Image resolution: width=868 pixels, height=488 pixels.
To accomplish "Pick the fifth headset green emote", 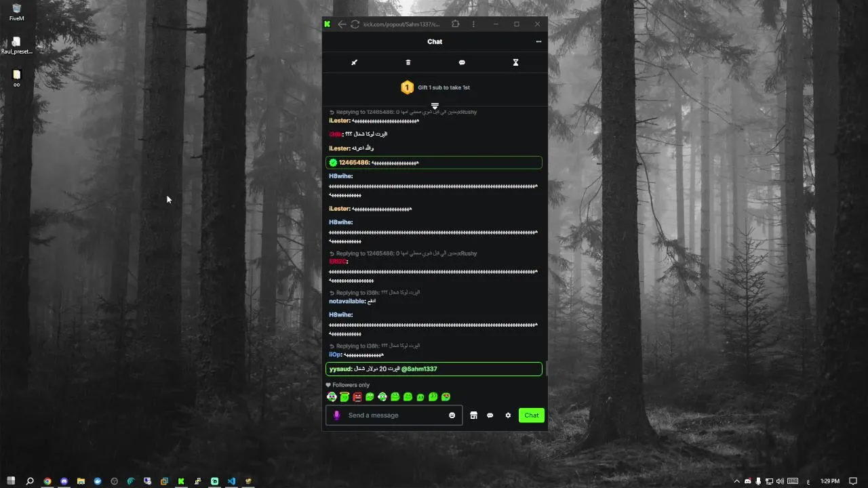I will (x=382, y=397).
